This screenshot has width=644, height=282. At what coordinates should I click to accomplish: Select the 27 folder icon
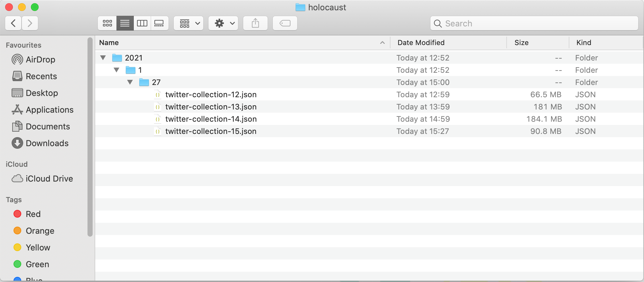tap(144, 82)
